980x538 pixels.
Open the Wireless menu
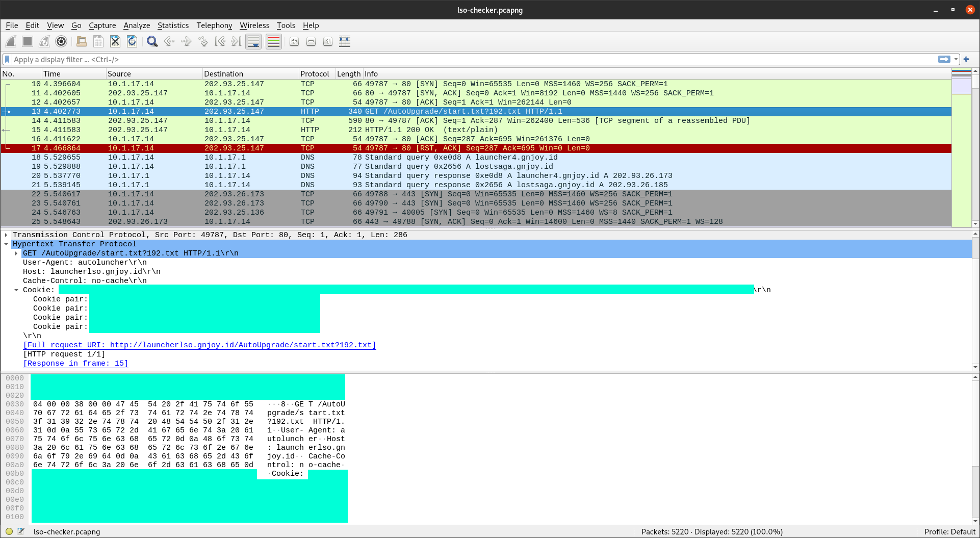point(254,25)
